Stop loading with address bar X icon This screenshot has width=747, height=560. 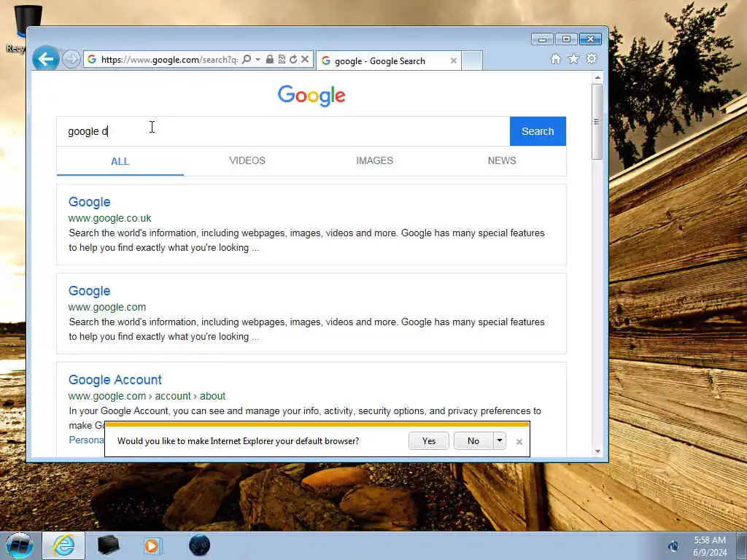[305, 59]
